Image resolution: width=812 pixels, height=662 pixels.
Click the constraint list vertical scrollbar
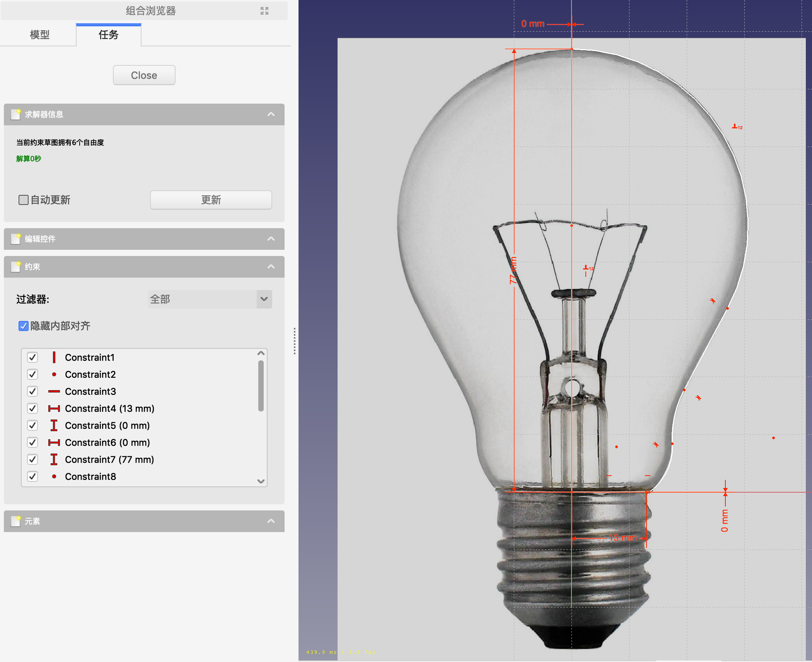point(261,386)
